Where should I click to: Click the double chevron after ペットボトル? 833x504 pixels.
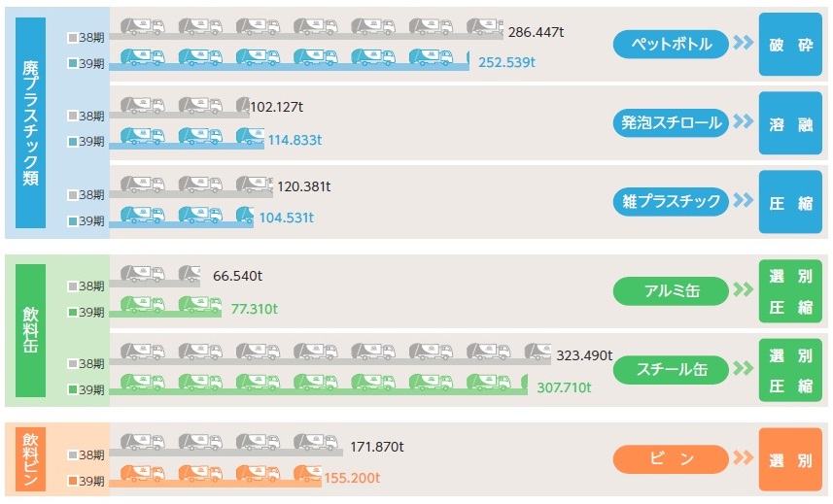(744, 44)
